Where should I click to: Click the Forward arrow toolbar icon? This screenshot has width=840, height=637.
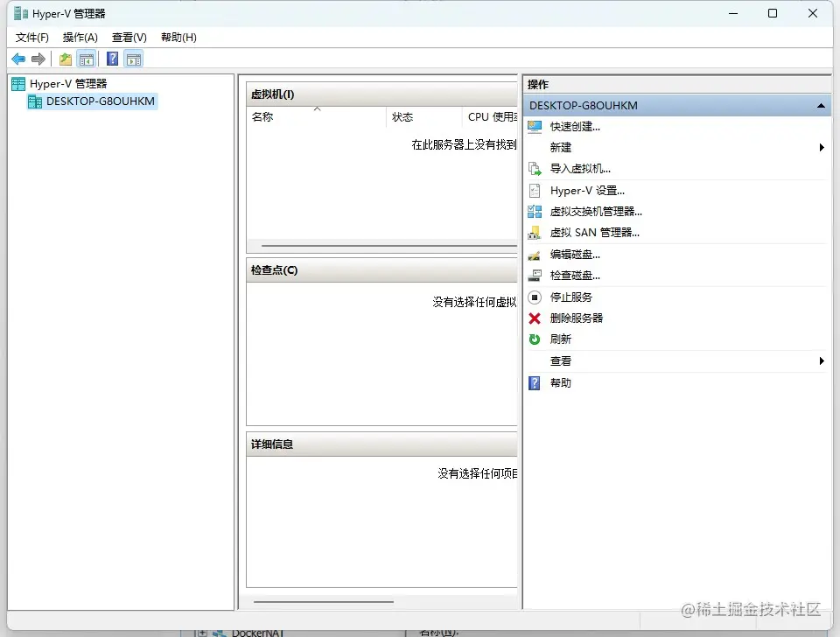(x=38, y=59)
